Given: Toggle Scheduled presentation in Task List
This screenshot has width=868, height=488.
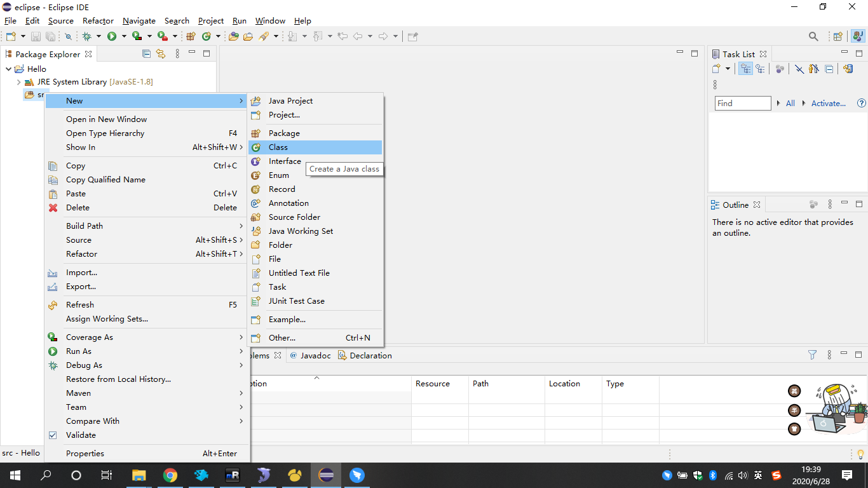Looking at the screenshot, I should pos(760,69).
